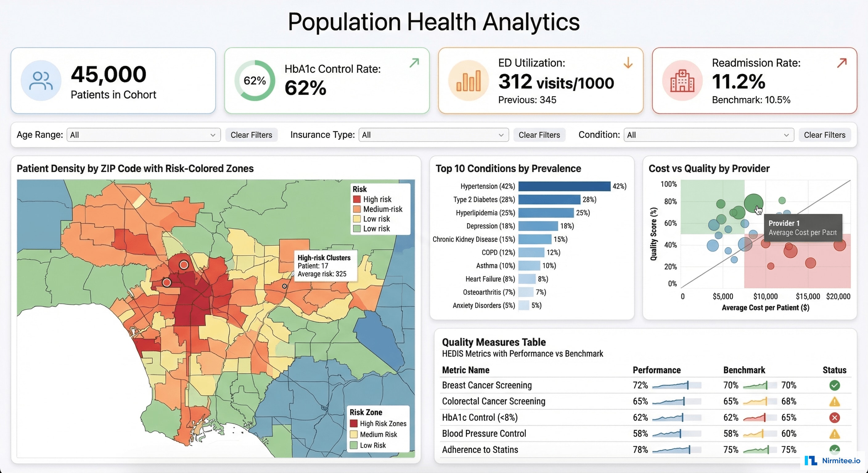Viewport: 868px width, 473px height.
Task: Click a high-risk cluster marker on the map
Action: pos(183,265)
